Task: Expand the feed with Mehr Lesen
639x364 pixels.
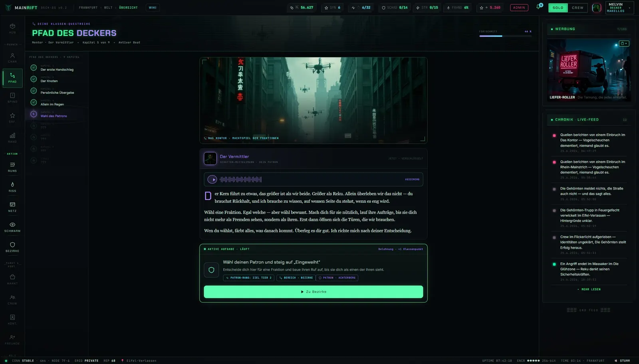Action: (x=589, y=289)
